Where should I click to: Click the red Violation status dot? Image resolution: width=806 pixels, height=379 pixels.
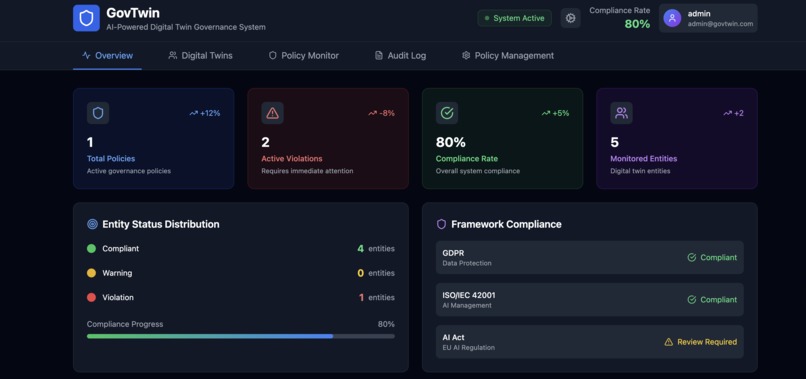pyautogui.click(x=91, y=297)
